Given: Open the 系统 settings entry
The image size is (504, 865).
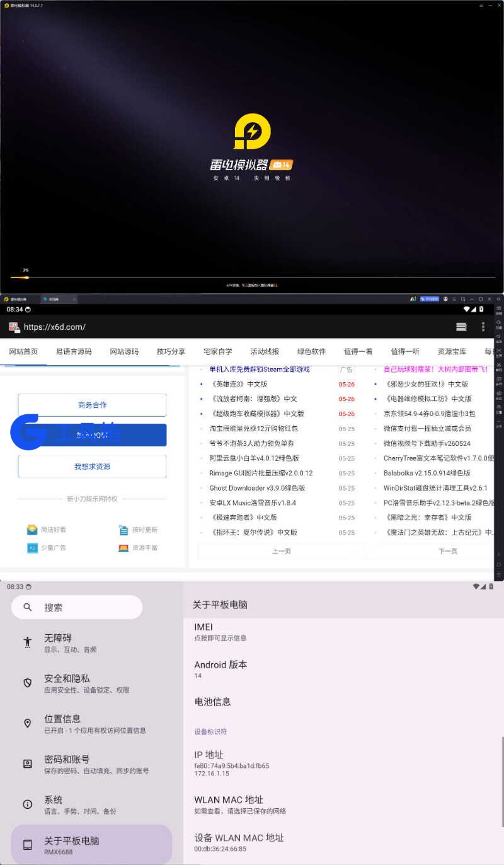Looking at the screenshot, I should click(x=92, y=805).
